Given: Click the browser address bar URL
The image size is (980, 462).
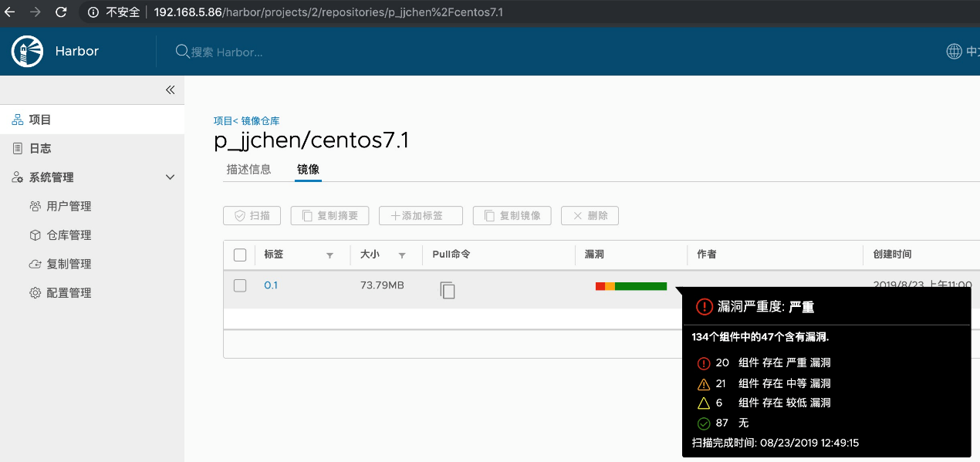Looking at the screenshot, I should point(328,12).
